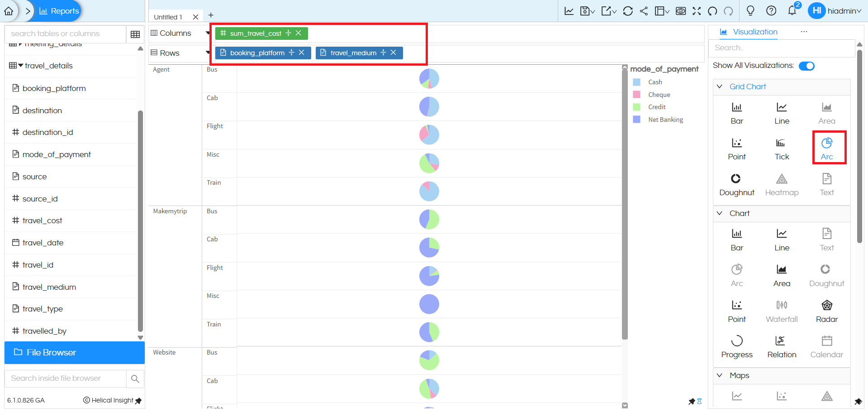
Task: Select the Arc chart in Grid Chart
Action: point(826,148)
